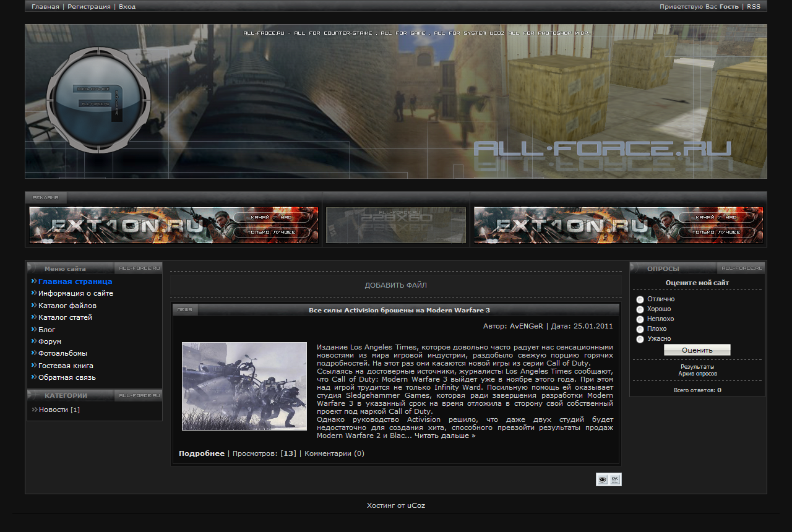Click the round ALL-FORCE site logo
792x532 pixels.
point(98,100)
